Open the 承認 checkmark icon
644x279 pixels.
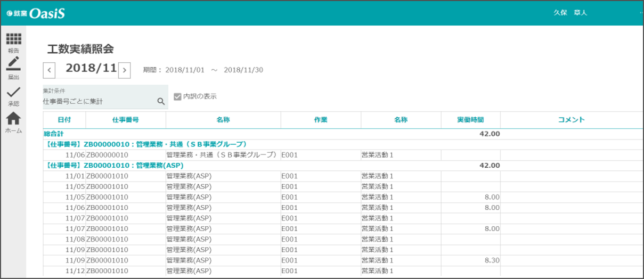13,92
